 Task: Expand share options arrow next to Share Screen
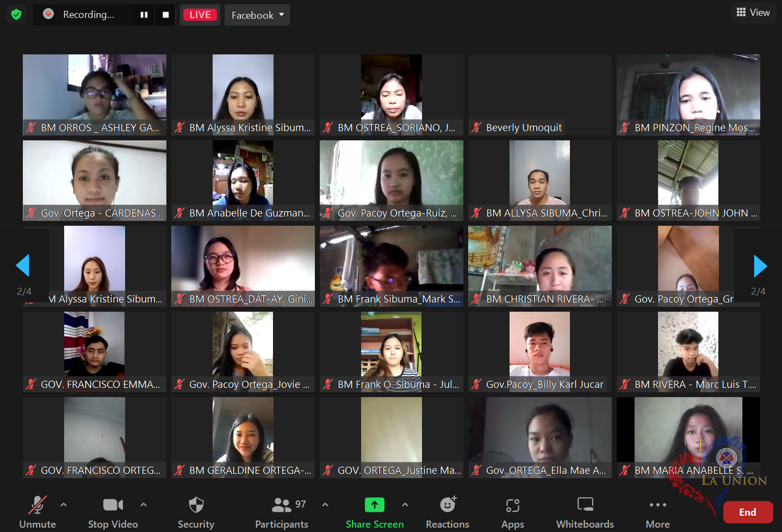click(405, 505)
